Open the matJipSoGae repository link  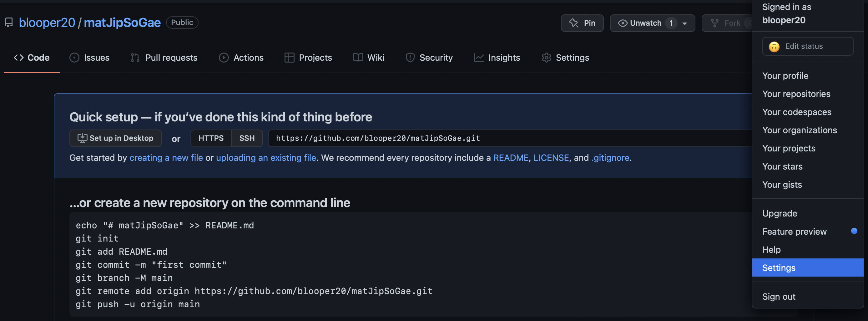coord(122,23)
